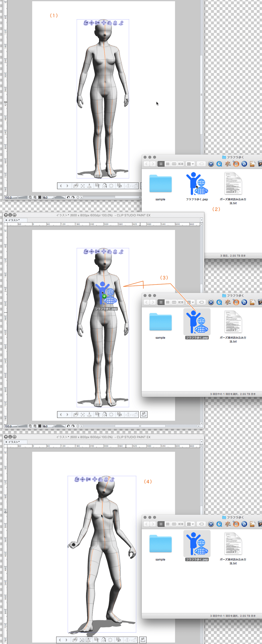Rotate canvas right in middle window bar
Screen dimensions: 262x644
coord(73,426)
